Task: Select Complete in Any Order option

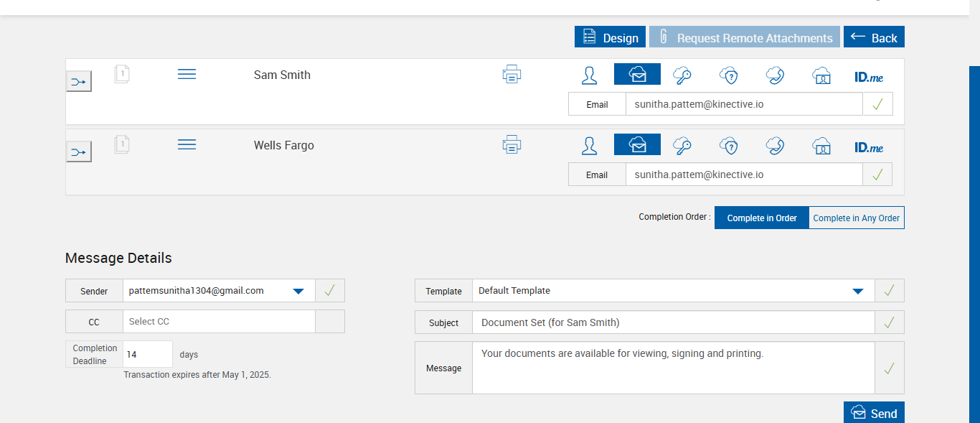Action: [x=856, y=218]
